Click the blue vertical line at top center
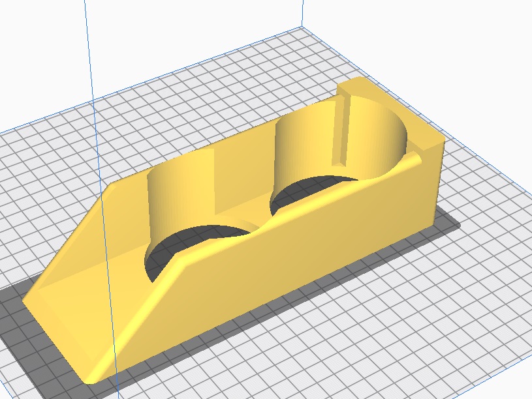 (x=302, y=13)
